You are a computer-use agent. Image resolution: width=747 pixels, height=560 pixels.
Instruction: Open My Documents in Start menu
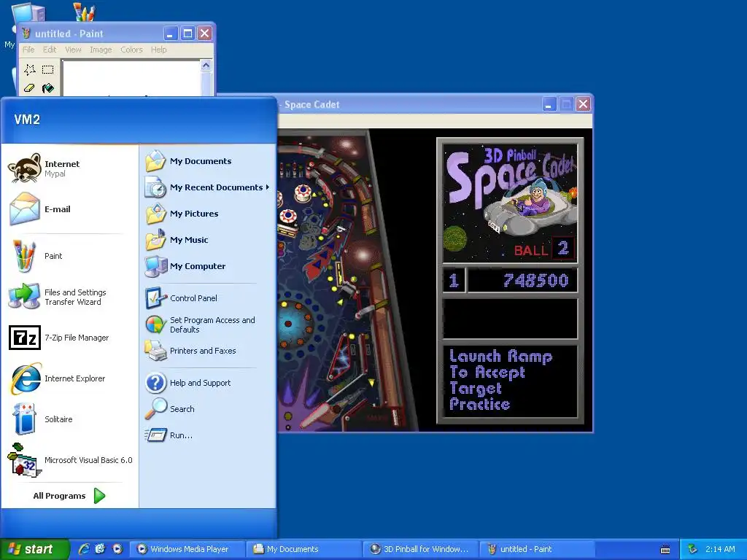point(208,161)
